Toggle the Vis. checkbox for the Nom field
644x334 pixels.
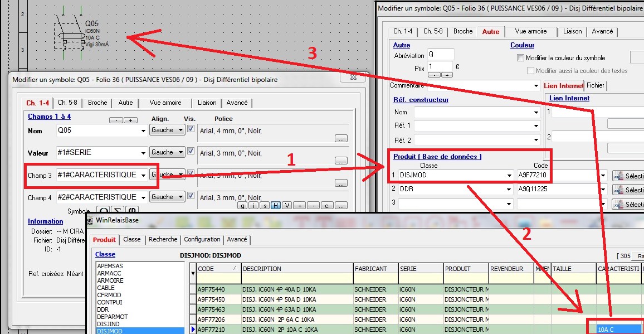pyautogui.click(x=191, y=129)
